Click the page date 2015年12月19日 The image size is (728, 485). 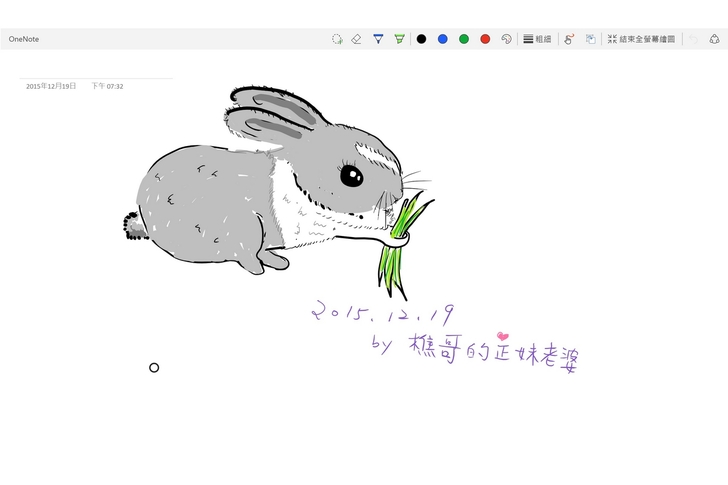51,87
